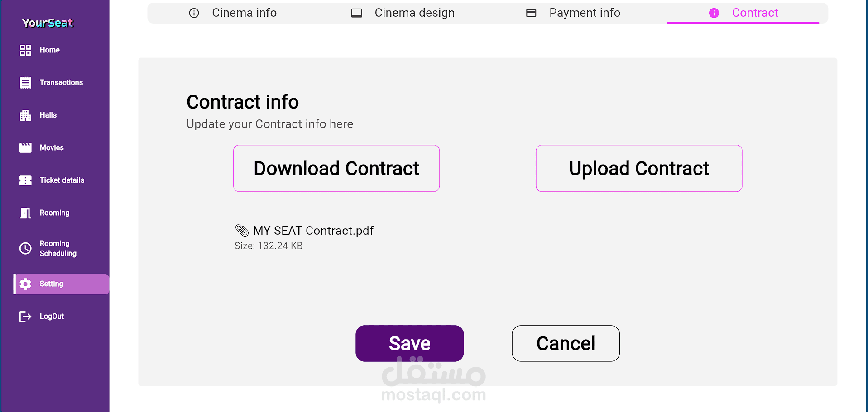Open the Cinema design tab
The width and height of the screenshot is (868, 412).
(x=403, y=13)
